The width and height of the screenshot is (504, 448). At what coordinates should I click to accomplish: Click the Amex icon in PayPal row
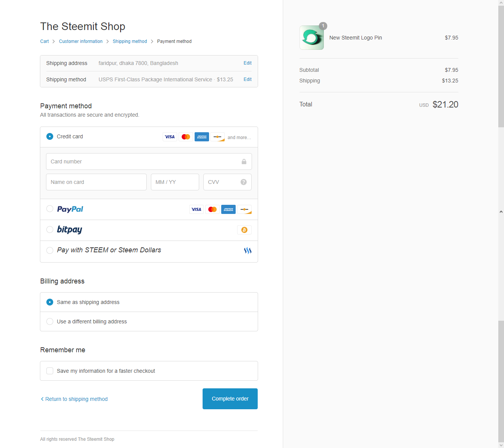[x=228, y=209]
